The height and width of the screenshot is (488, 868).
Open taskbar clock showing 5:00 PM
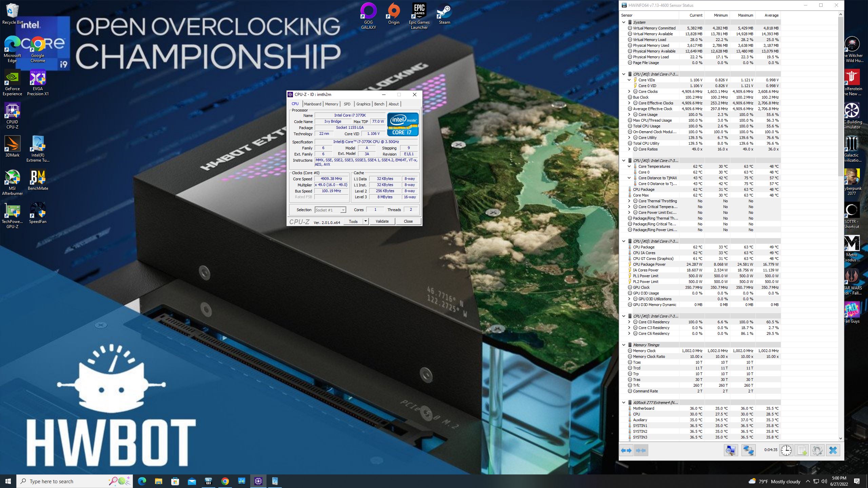coord(839,481)
